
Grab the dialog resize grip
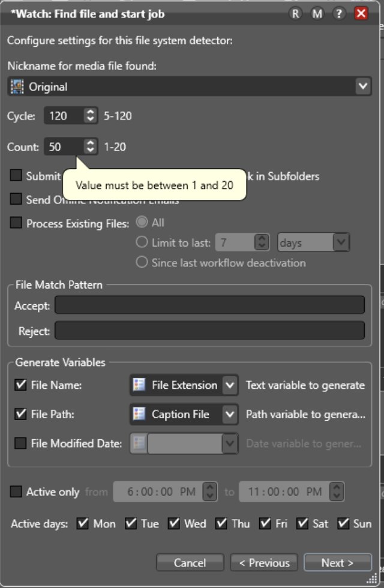(x=371, y=578)
